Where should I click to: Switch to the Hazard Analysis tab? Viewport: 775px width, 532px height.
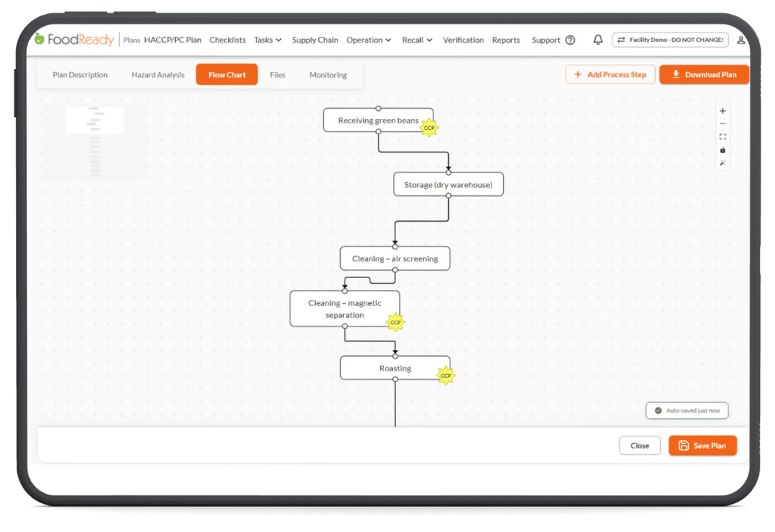coord(158,75)
